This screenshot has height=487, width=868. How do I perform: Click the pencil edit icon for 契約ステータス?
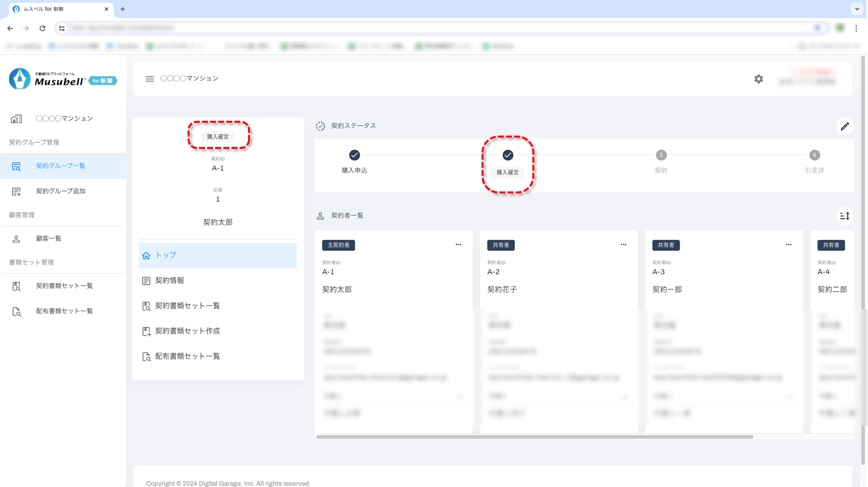click(844, 126)
